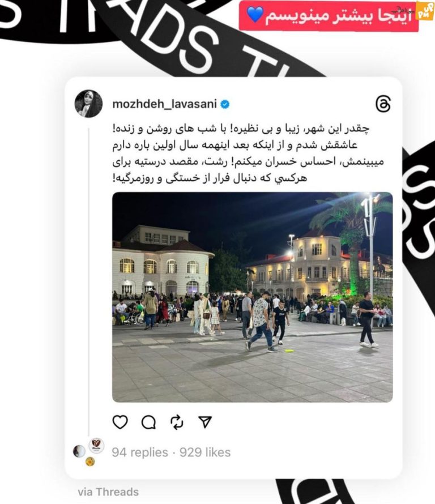This screenshot has width=435, height=504.
Task: Open replies with the comment bubble icon
Action: click(149, 422)
